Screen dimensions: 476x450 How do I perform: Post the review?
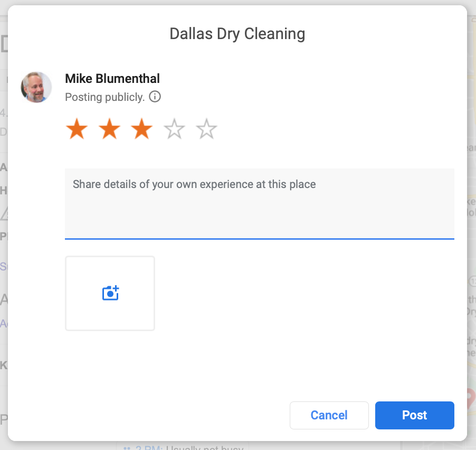(x=415, y=415)
